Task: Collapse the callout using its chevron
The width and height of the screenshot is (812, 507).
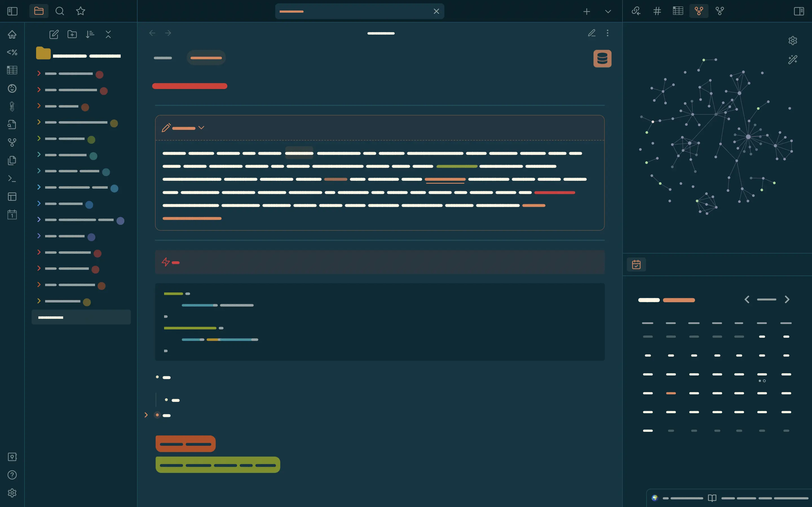Action: (201, 128)
